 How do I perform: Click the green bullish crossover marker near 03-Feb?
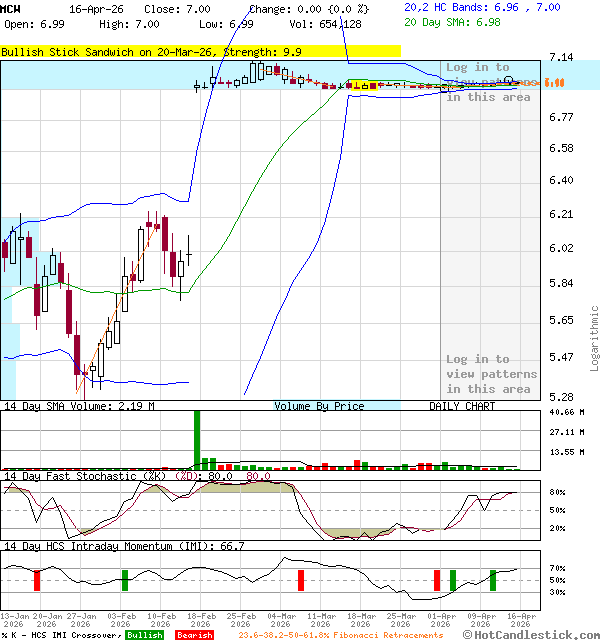125,580
